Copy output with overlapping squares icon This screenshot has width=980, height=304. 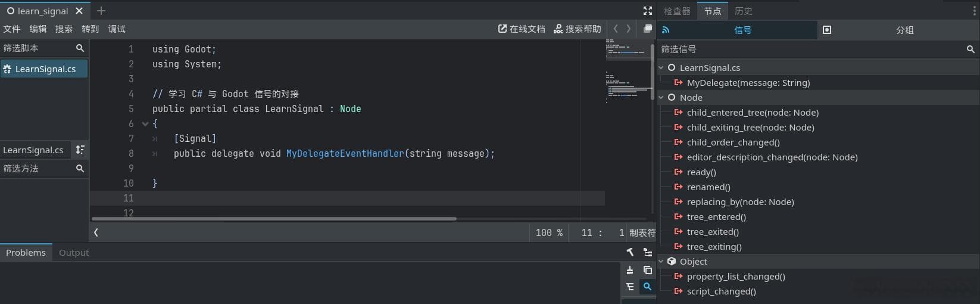pyautogui.click(x=648, y=270)
